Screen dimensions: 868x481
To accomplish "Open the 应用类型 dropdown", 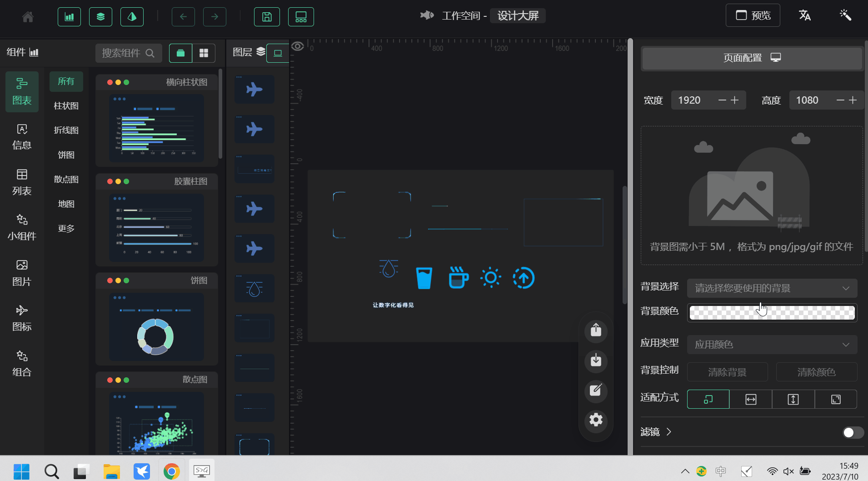I will coord(772,345).
